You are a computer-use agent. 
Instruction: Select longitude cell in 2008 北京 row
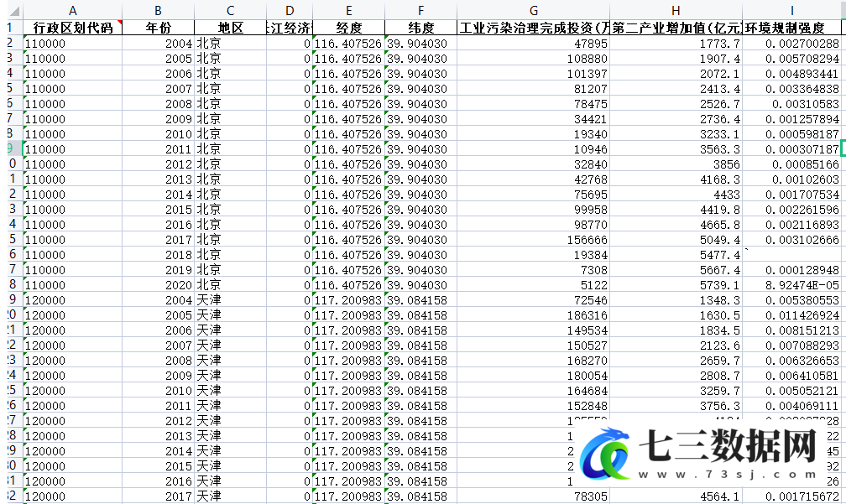click(x=349, y=104)
